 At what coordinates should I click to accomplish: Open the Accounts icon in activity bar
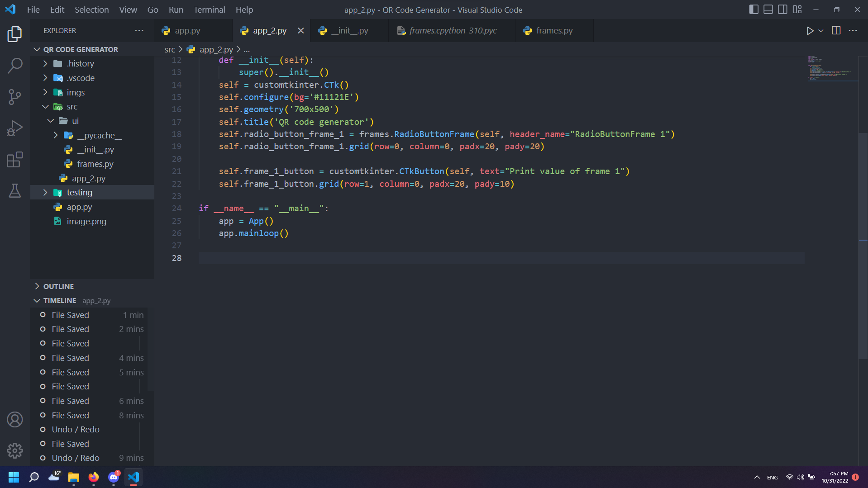[x=14, y=420]
